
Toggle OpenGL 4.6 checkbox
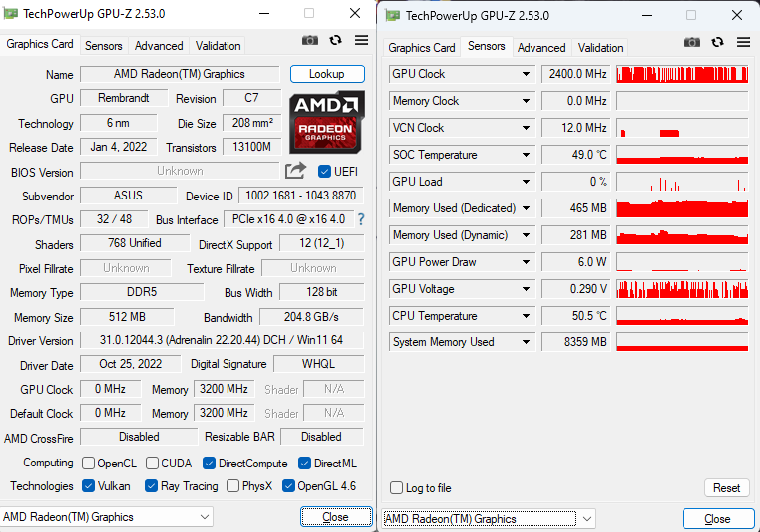[x=288, y=486]
